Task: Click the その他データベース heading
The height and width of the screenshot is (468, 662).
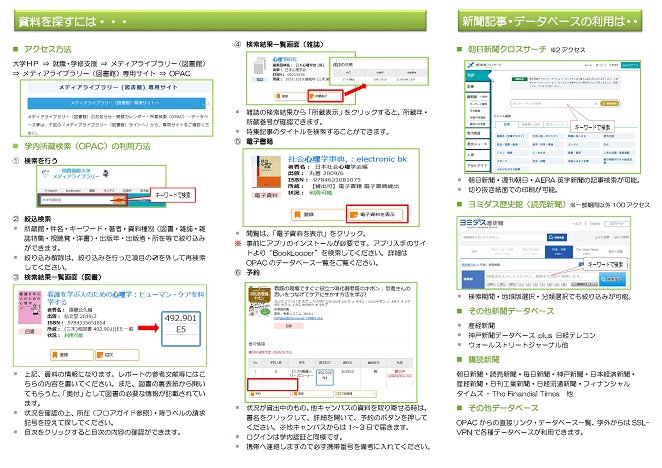Action: (x=503, y=408)
